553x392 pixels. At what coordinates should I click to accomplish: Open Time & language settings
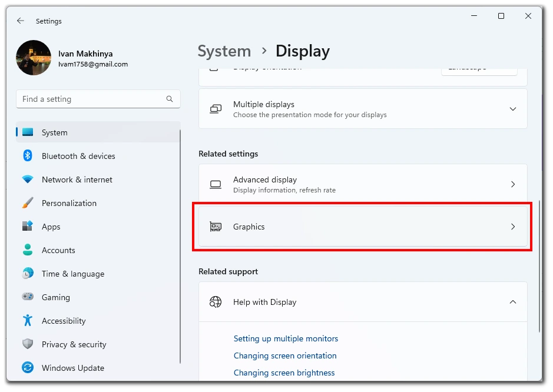(98, 274)
